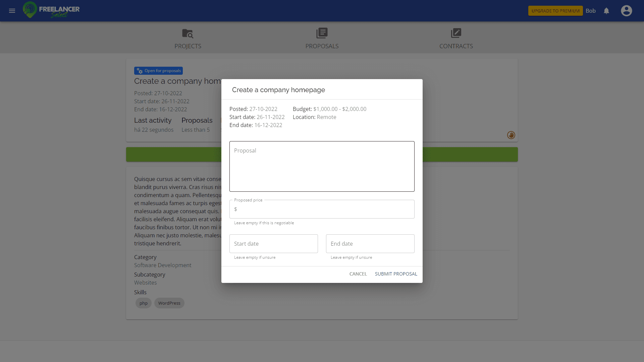Viewport: 644px width, 362px height.
Task: Click dialog title Create a company homepage
Action: (278, 90)
